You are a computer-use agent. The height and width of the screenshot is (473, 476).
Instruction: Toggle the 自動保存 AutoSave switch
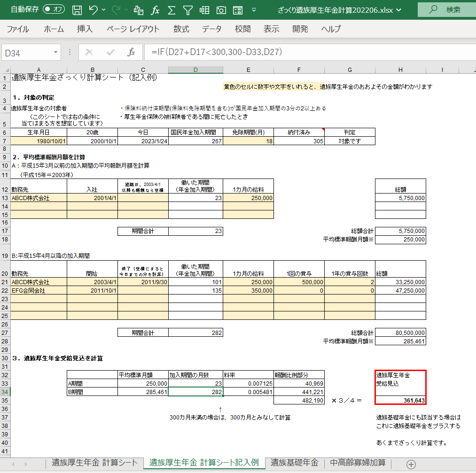tap(54, 9)
